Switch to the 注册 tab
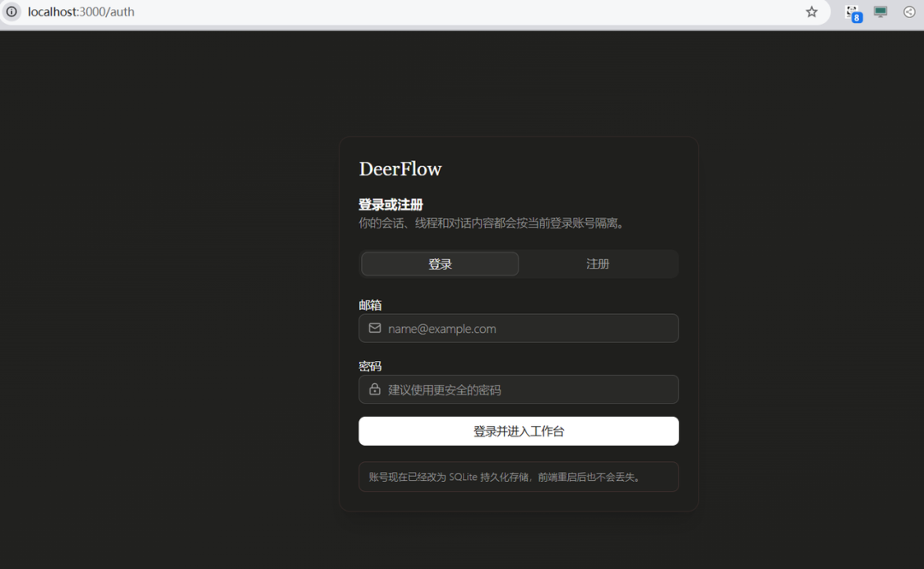This screenshot has width=924, height=569. tap(597, 264)
